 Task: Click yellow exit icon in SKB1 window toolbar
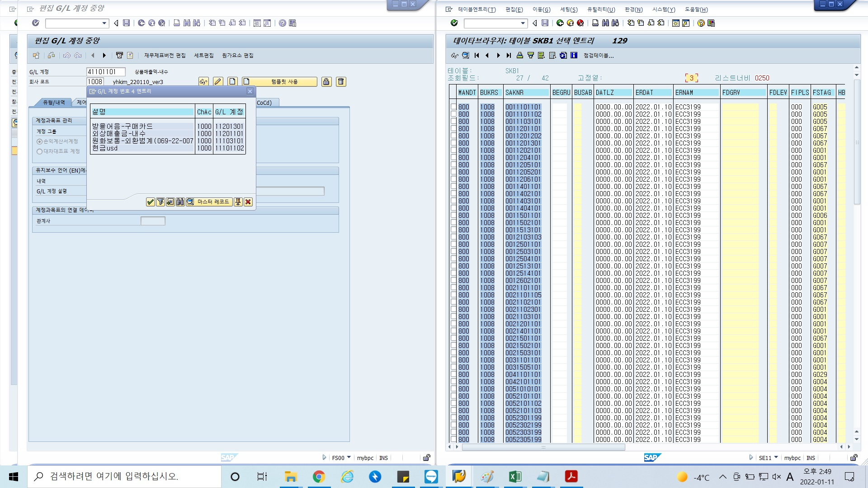pyautogui.click(x=571, y=23)
